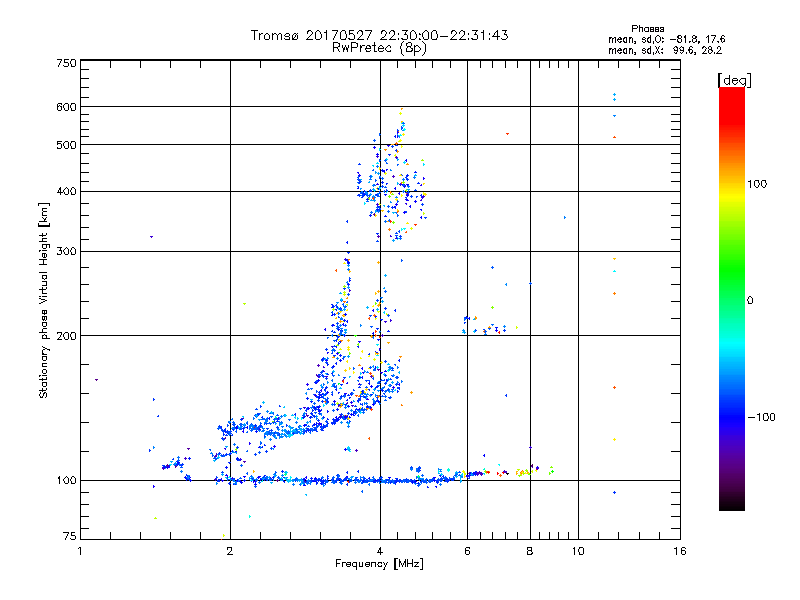This screenshot has height=600, width=800.
Task: Click the x-axis '2' tick label
Action: [230, 551]
